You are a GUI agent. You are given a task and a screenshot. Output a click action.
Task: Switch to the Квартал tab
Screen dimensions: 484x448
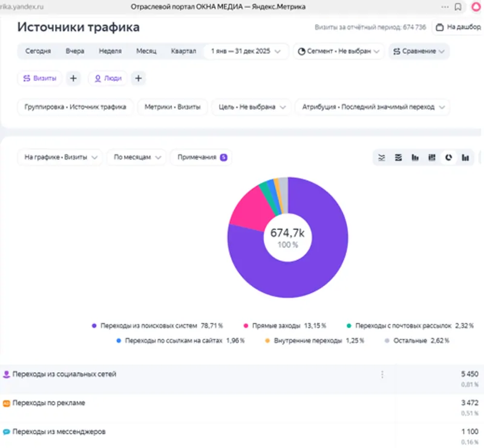coord(184,51)
